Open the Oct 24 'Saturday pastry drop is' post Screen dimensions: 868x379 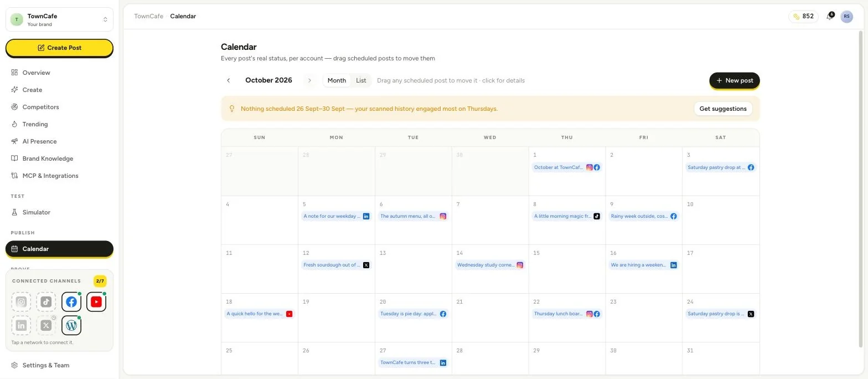click(721, 314)
